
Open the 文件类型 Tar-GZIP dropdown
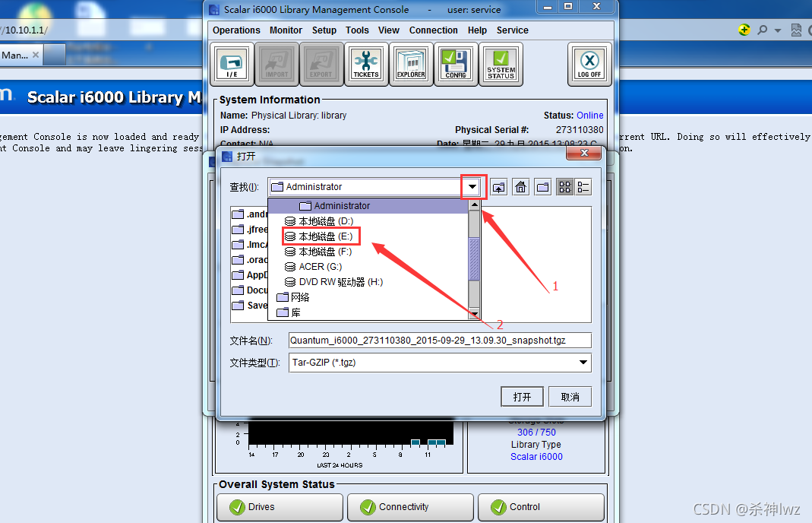point(583,363)
